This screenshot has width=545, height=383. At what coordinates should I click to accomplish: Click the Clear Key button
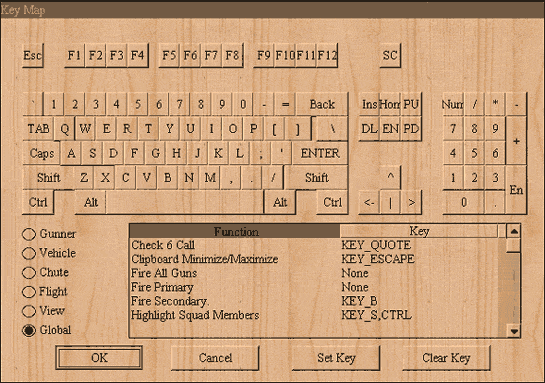pos(446,358)
